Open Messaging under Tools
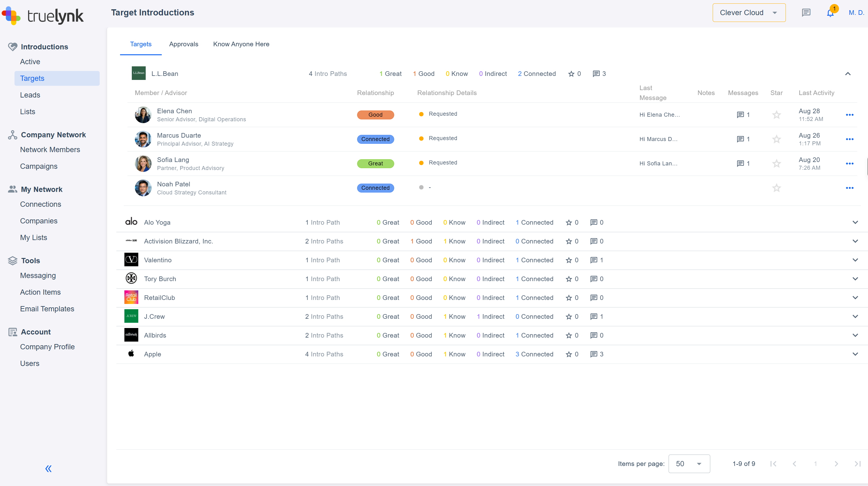 click(38, 276)
